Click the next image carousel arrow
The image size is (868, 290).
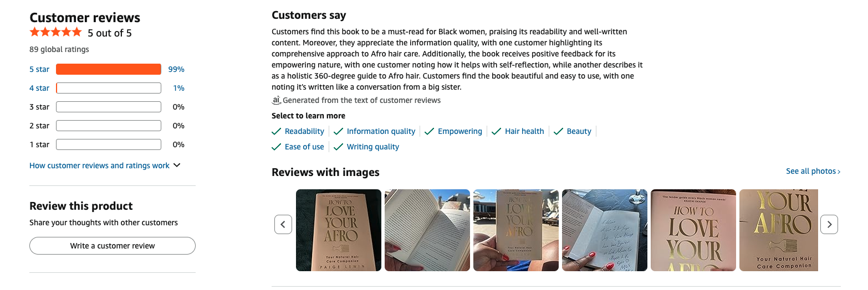click(829, 224)
